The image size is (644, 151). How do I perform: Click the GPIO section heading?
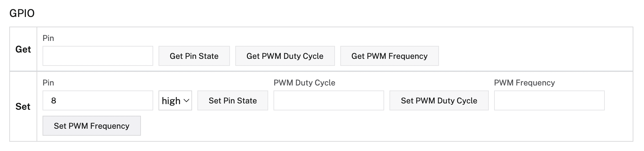(x=22, y=13)
